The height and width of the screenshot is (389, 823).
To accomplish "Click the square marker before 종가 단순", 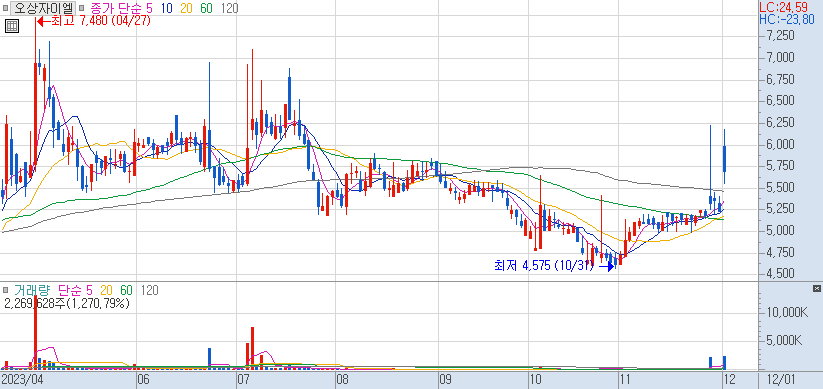I will pyautogui.click(x=81, y=8).
